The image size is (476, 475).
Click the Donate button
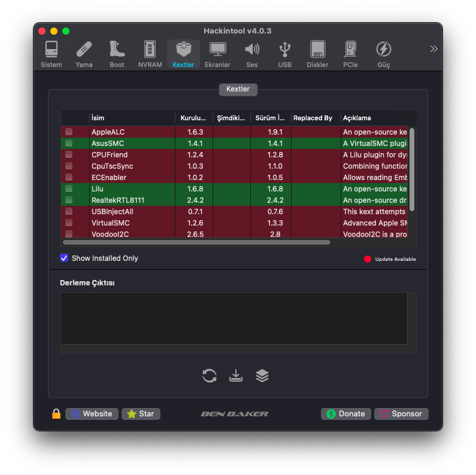pyautogui.click(x=345, y=414)
